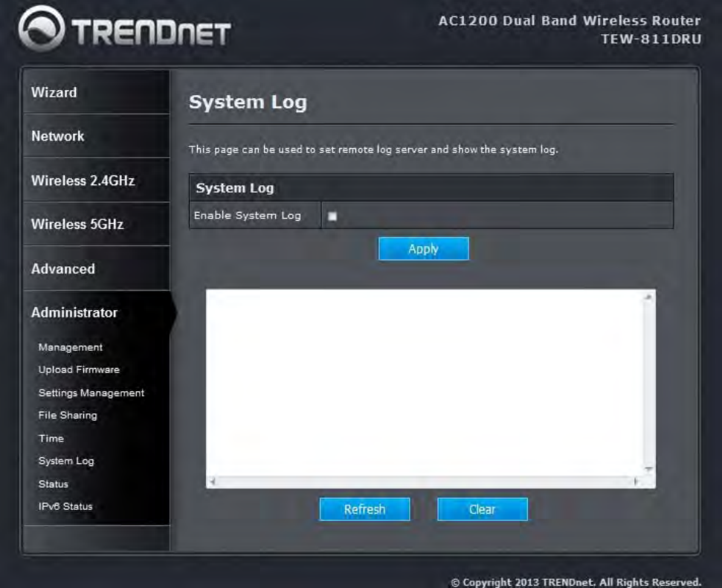Open Settings Management page
The height and width of the screenshot is (588, 722).
point(91,392)
